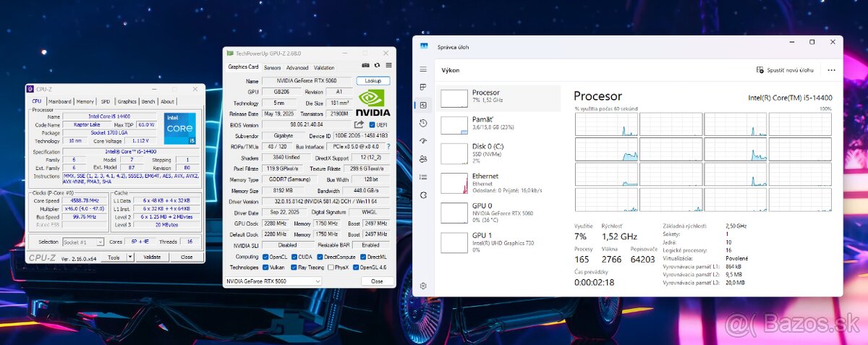
Task: Select the Disk 0 (C:) performance item
Action: (498, 153)
